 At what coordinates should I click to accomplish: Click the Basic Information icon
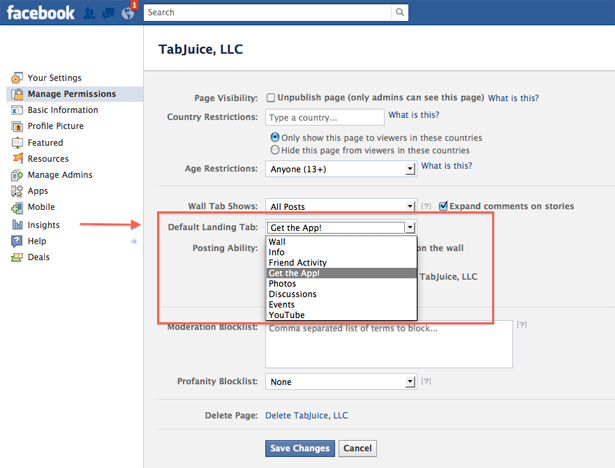17,110
